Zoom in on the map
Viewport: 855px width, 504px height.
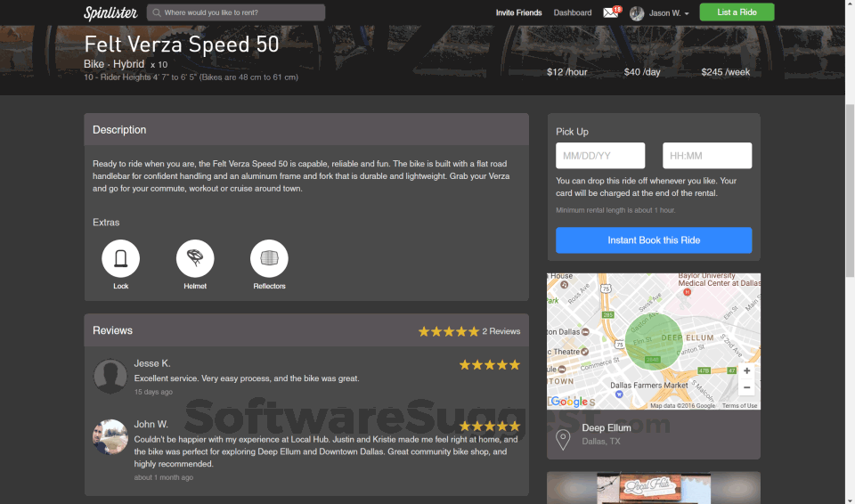coord(746,371)
